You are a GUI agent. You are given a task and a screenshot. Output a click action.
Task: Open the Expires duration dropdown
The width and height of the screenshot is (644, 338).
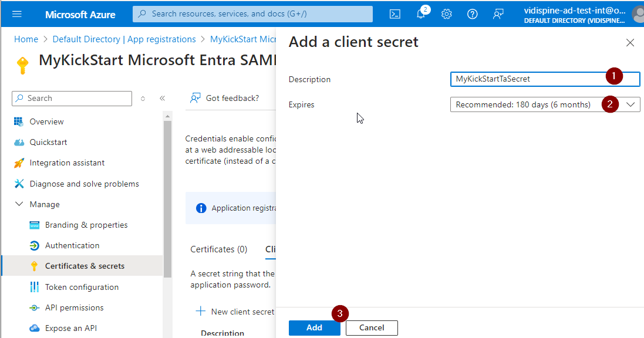tap(544, 104)
